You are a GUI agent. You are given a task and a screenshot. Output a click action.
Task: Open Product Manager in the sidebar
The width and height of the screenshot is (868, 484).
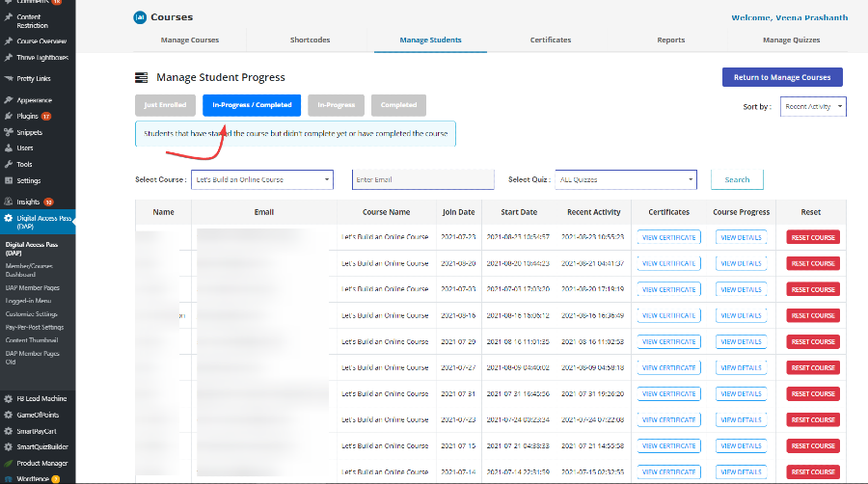coord(41,463)
